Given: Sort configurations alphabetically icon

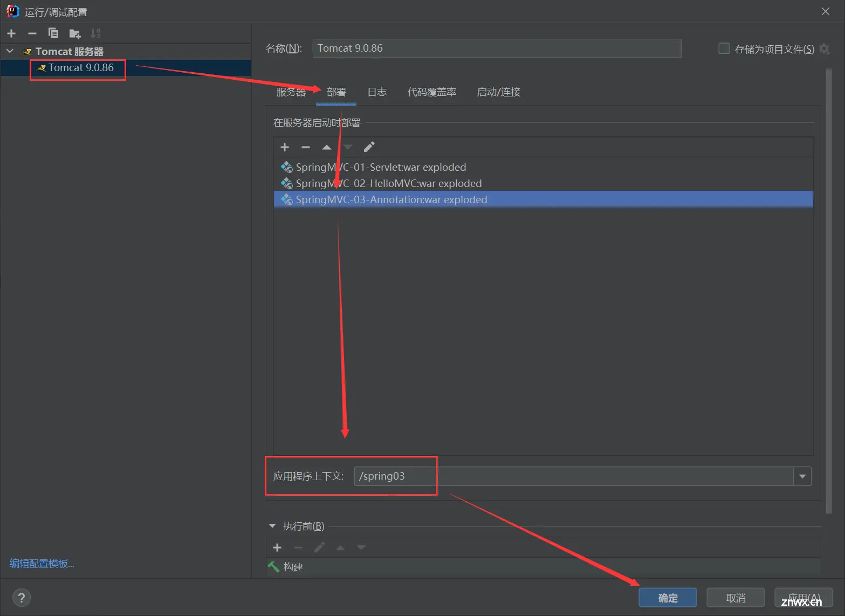Looking at the screenshot, I should tap(95, 33).
